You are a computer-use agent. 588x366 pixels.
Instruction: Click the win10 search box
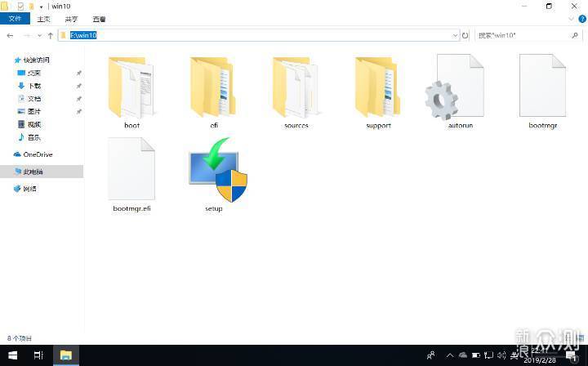pyautogui.click(x=528, y=35)
